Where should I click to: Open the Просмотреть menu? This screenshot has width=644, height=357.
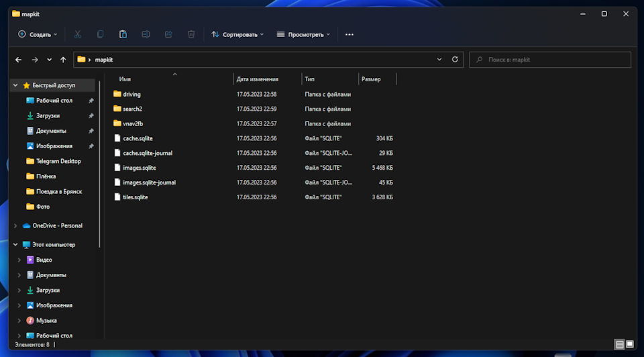[303, 34]
